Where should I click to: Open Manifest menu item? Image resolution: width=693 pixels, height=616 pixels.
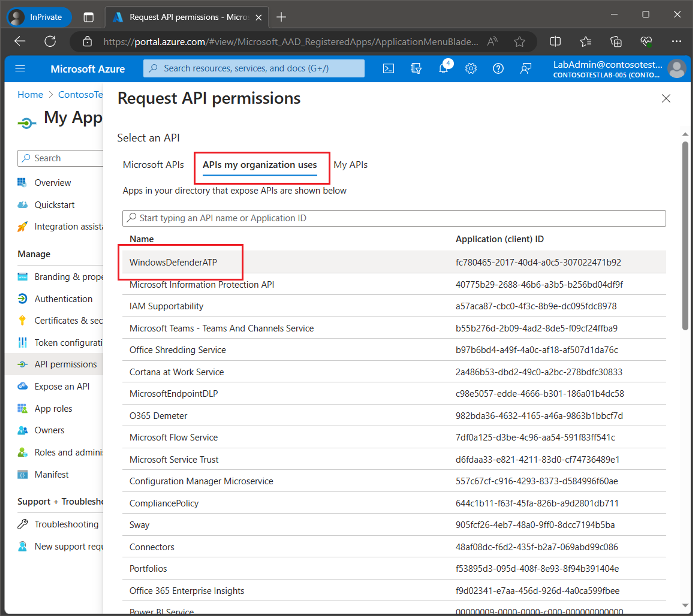pos(54,474)
